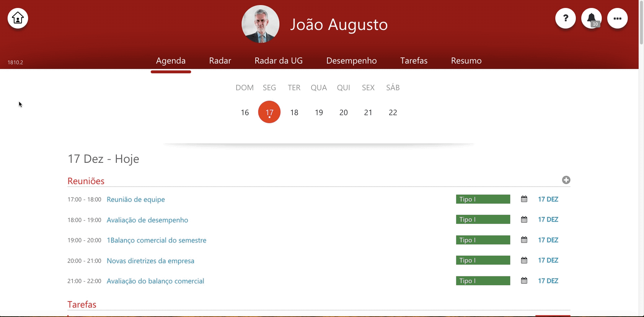Click the 17 Dez - Hoje heading

click(103, 159)
